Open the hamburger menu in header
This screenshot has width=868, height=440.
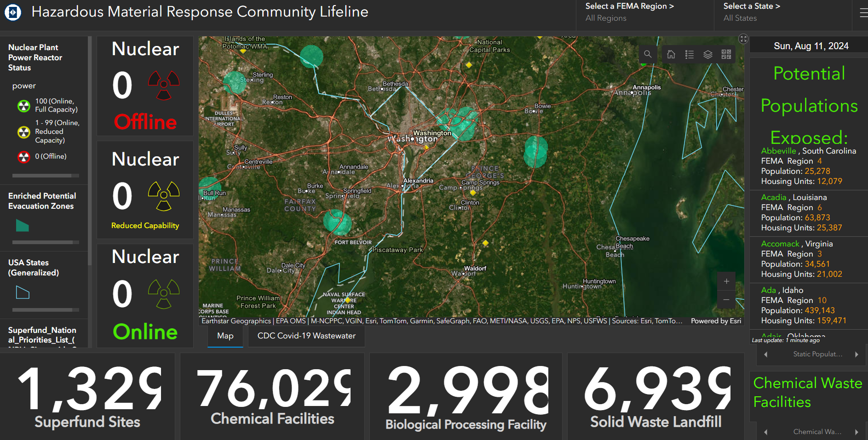863,13
